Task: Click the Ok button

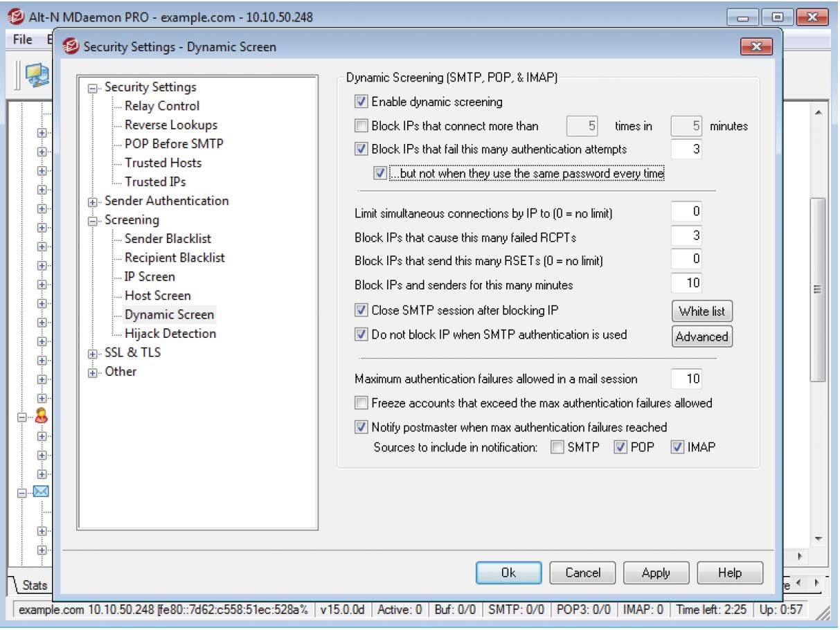Action: (509, 573)
